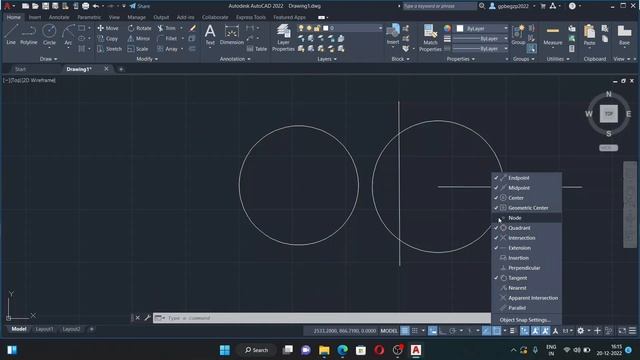Click the Fillet tool
The image size is (640, 360).
pos(167,38)
